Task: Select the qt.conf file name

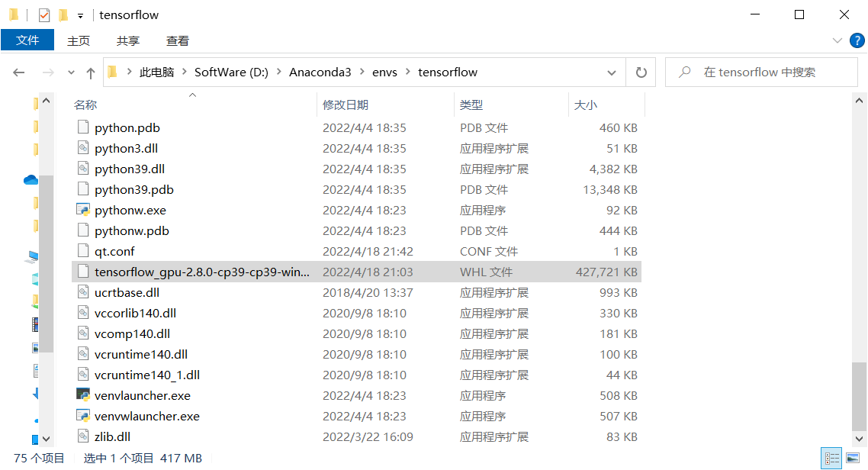Action: pyautogui.click(x=114, y=251)
